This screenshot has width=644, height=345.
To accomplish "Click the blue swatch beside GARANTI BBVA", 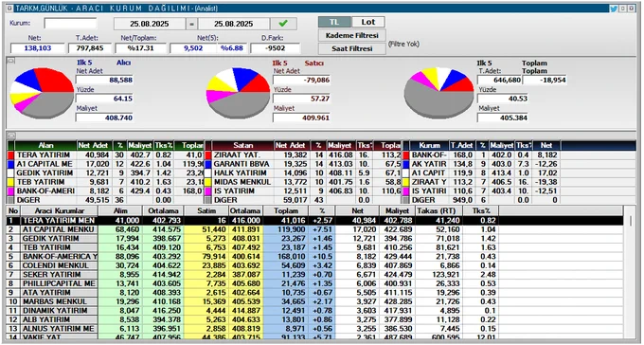I will click(x=208, y=164).
